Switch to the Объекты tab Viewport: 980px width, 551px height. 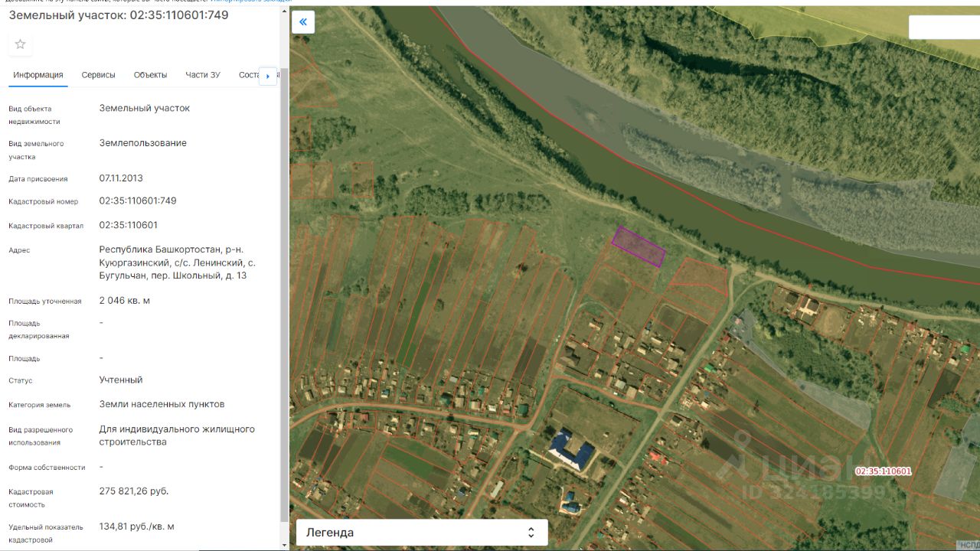(x=150, y=75)
